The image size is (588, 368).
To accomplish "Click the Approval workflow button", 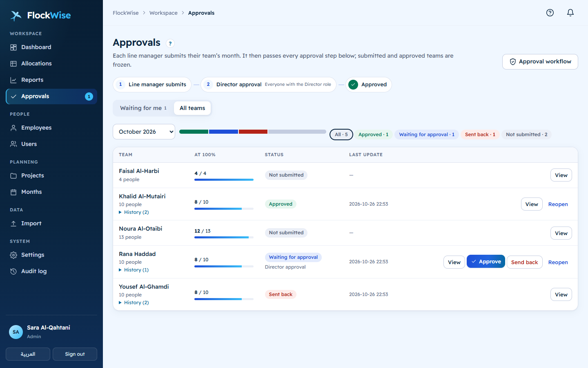I will [540, 62].
